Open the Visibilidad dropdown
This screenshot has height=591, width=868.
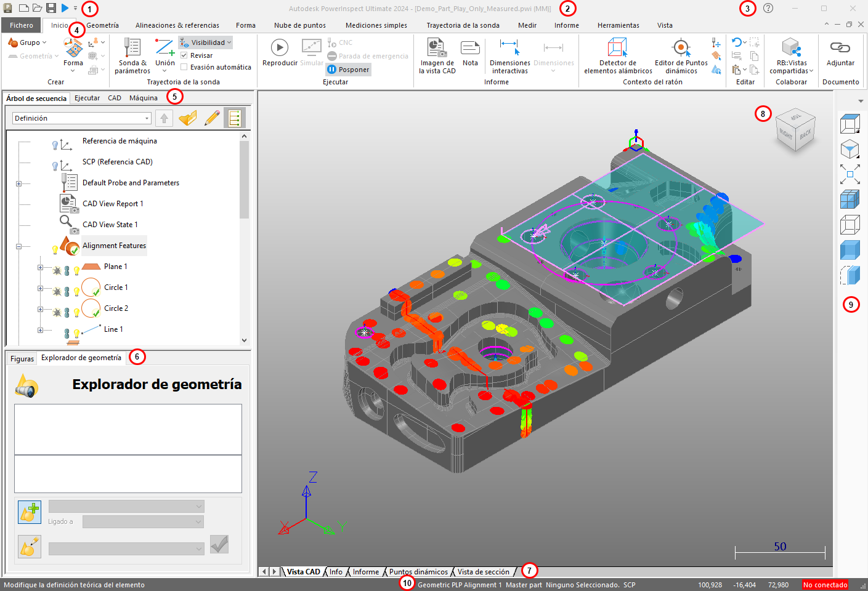[x=206, y=42]
